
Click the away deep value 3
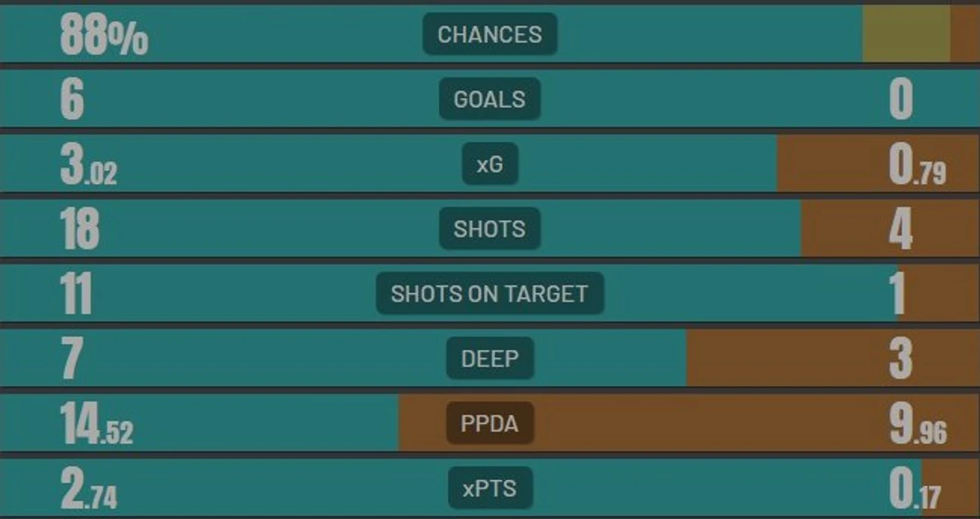tap(901, 359)
